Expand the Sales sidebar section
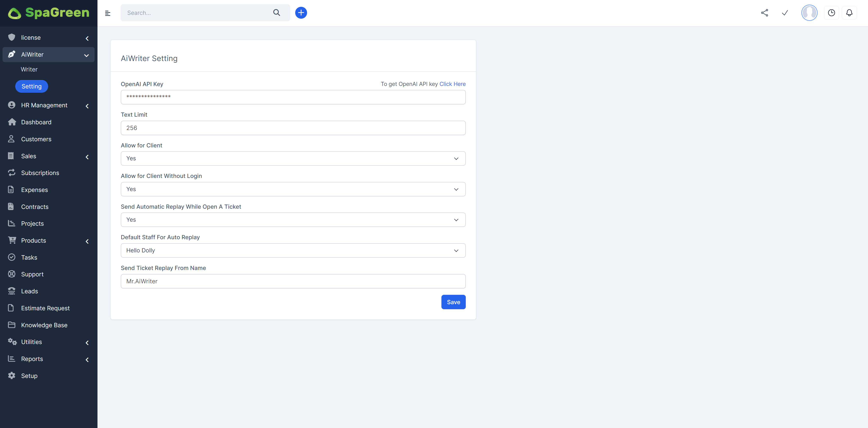The height and width of the screenshot is (428, 868). tap(87, 157)
